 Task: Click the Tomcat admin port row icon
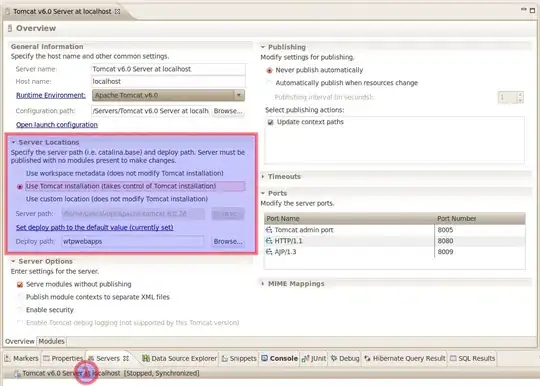[x=269, y=230]
